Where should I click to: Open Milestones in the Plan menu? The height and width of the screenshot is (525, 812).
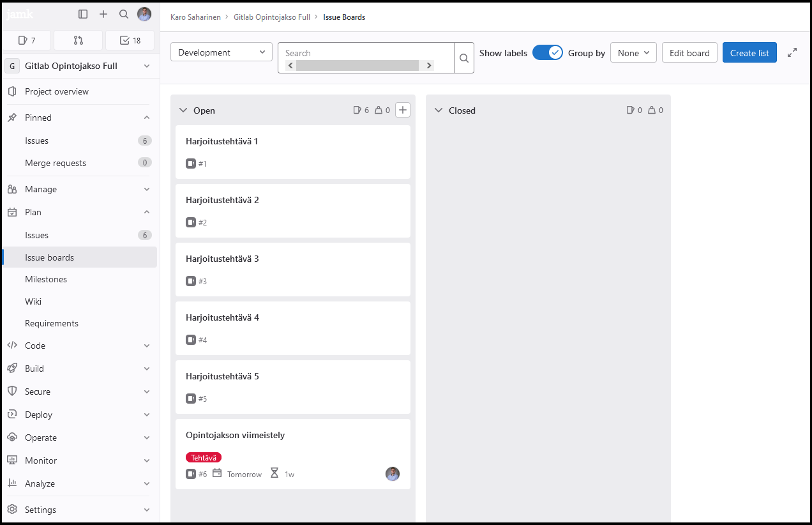(46, 279)
